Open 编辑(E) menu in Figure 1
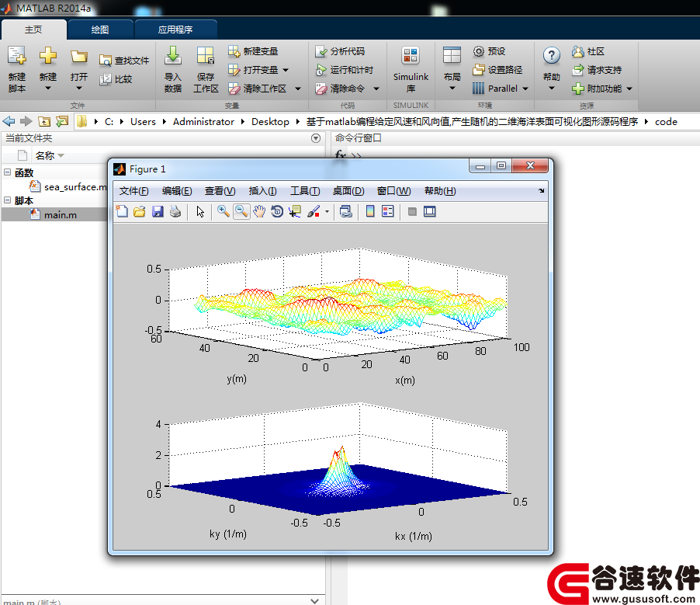This screenshot has height=605, width=700. (x=177, y=191)
